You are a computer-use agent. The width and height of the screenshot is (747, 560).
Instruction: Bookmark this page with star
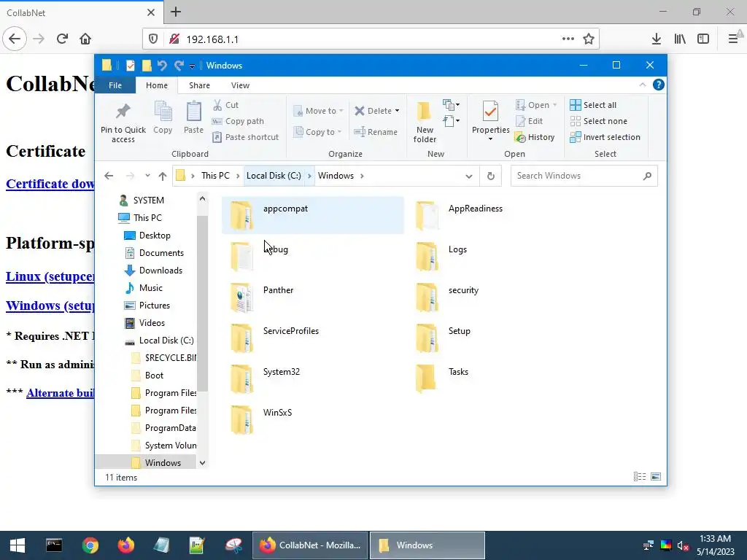589,39
